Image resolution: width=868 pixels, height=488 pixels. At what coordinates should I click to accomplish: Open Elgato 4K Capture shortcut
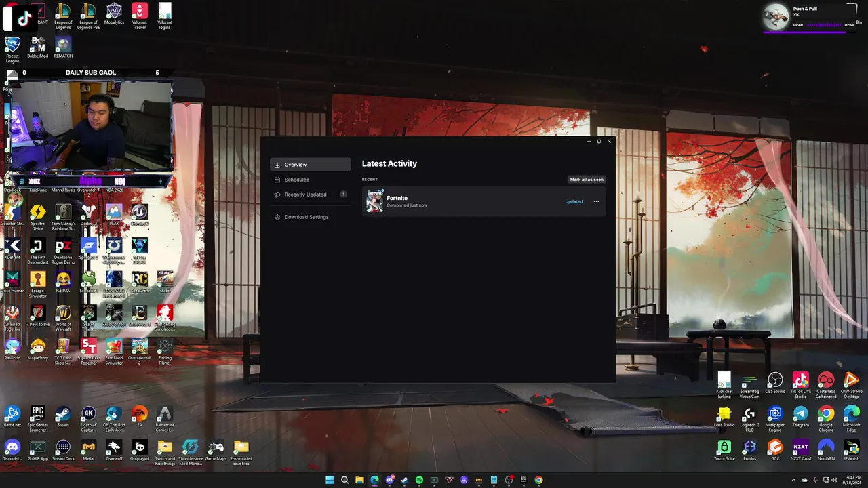pyautogui.click(x=89, y=418)
